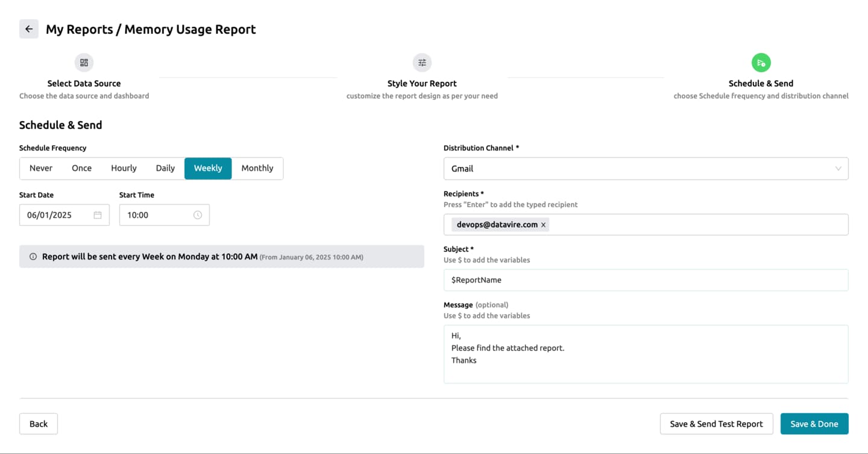
Task: Select the Never schedule frequency
Action: [40, 168]
